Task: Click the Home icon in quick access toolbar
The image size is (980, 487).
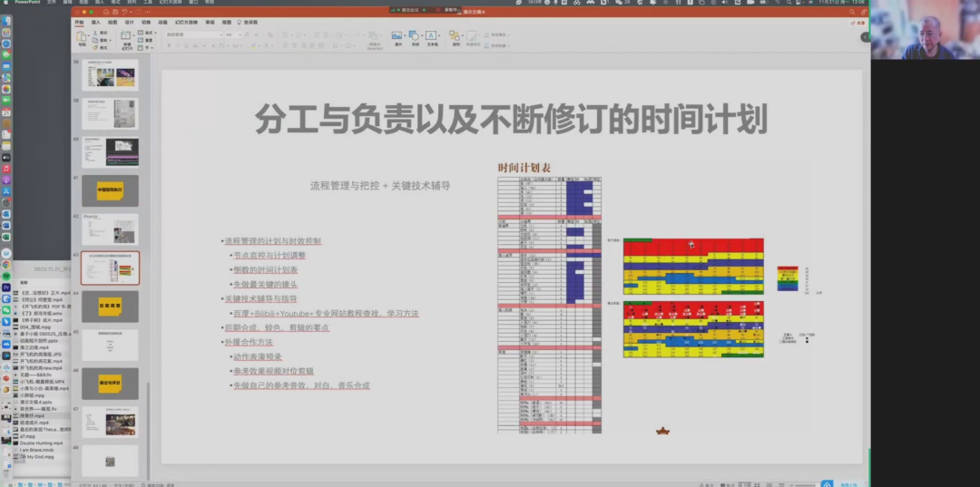Action: pos(106,12)
